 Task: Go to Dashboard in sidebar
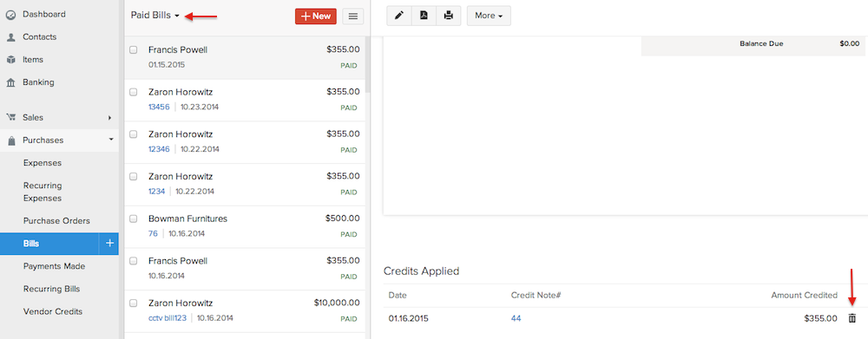pos(44,15)
